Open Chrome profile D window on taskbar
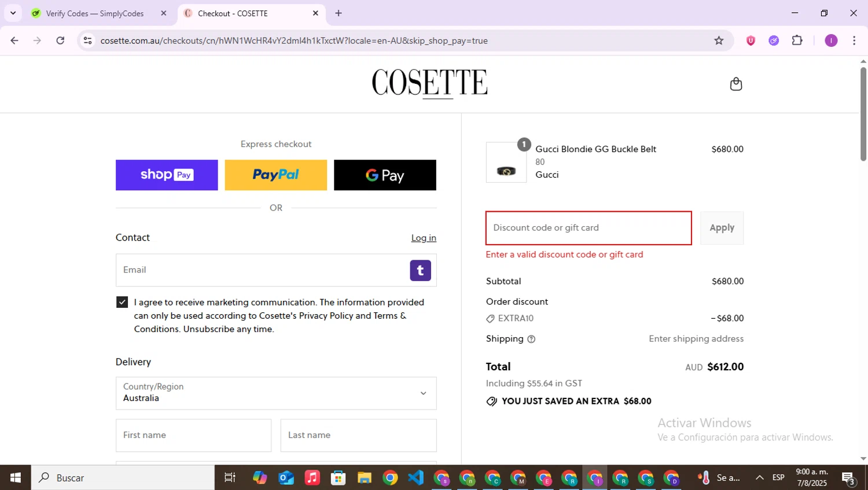The image size is (868, 490). pyautogui.click(x=671, y=478)
